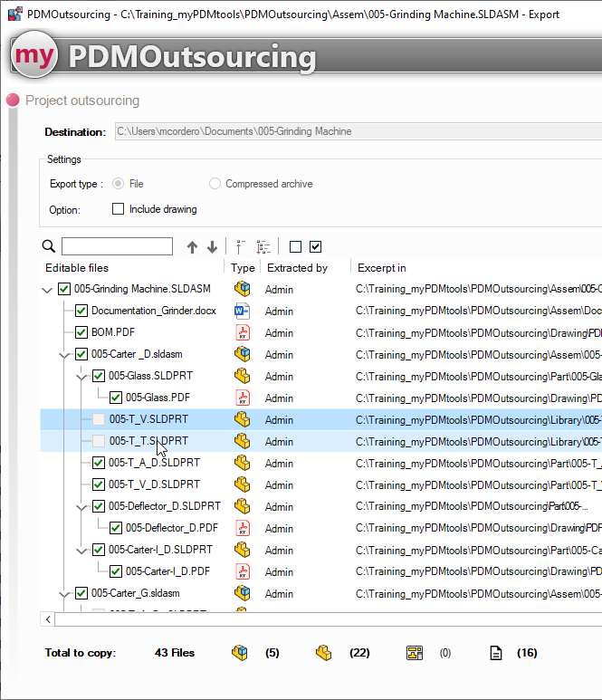Click the check all files icon
Viewport: 602px width, 700px height.
pyautogui.click(x=315, y=246)
